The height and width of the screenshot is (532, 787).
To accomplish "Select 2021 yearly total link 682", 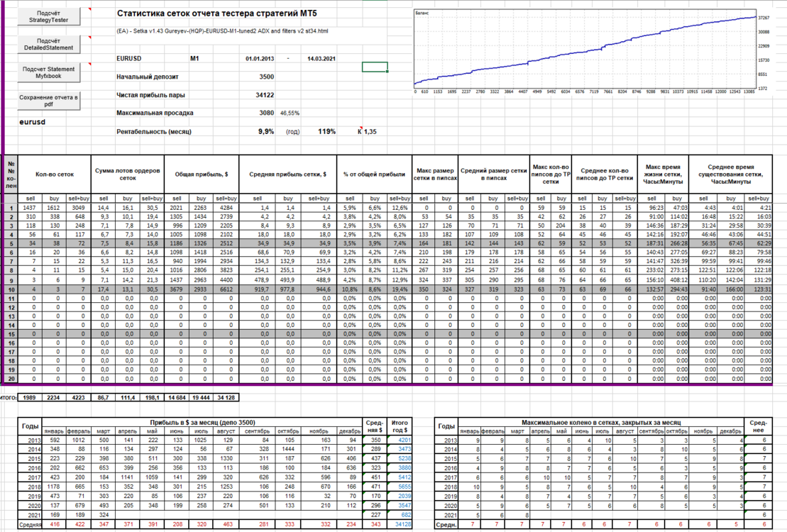I will (x=400, y=514).
